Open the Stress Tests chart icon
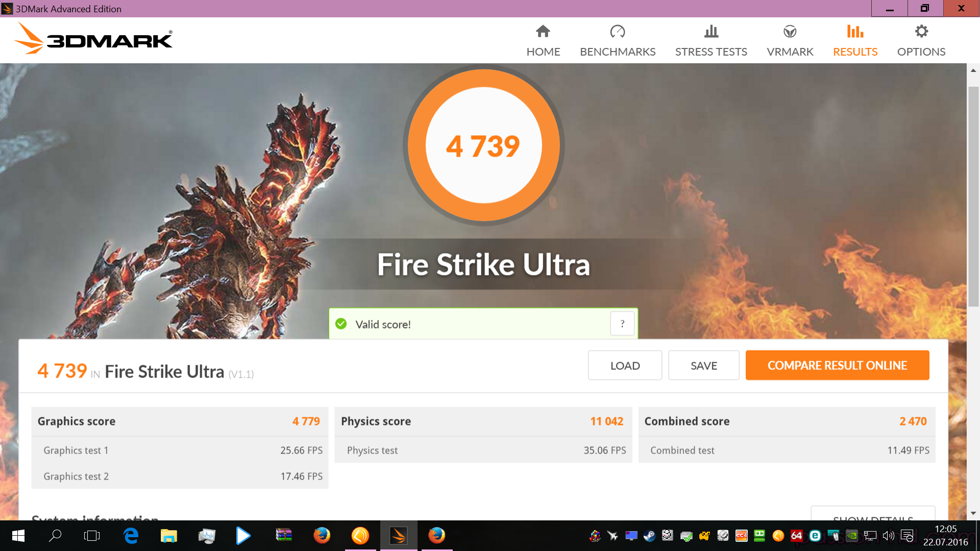 [x=711, y=32]
